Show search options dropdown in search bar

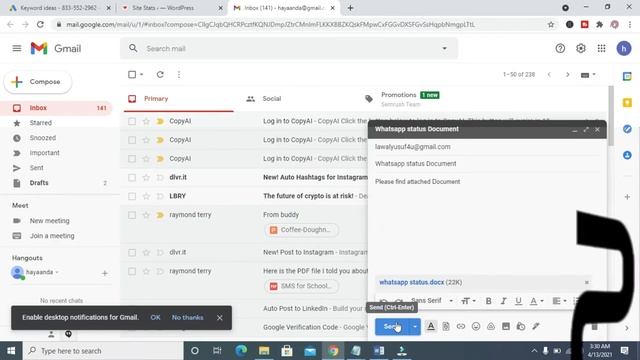click(444, 49)
